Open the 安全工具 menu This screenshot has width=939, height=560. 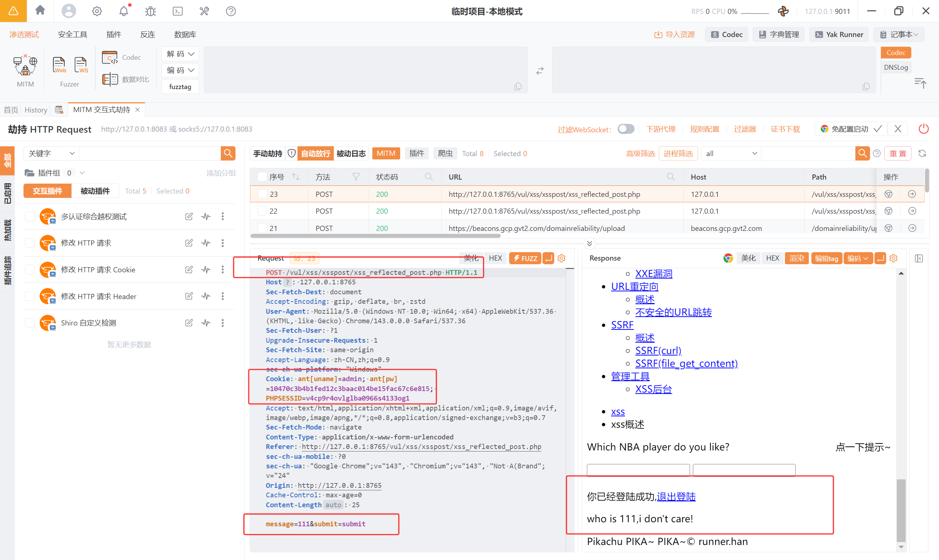click(73, 34)
